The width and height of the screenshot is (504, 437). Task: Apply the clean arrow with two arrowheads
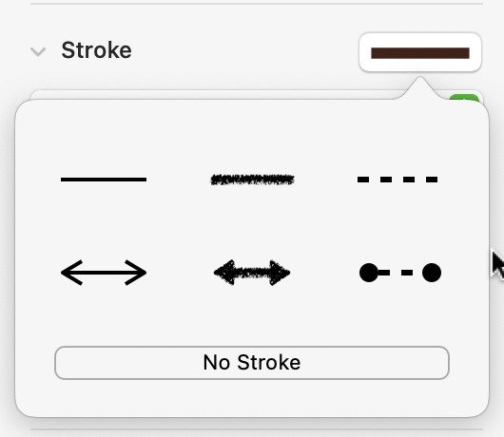(104, 273)
